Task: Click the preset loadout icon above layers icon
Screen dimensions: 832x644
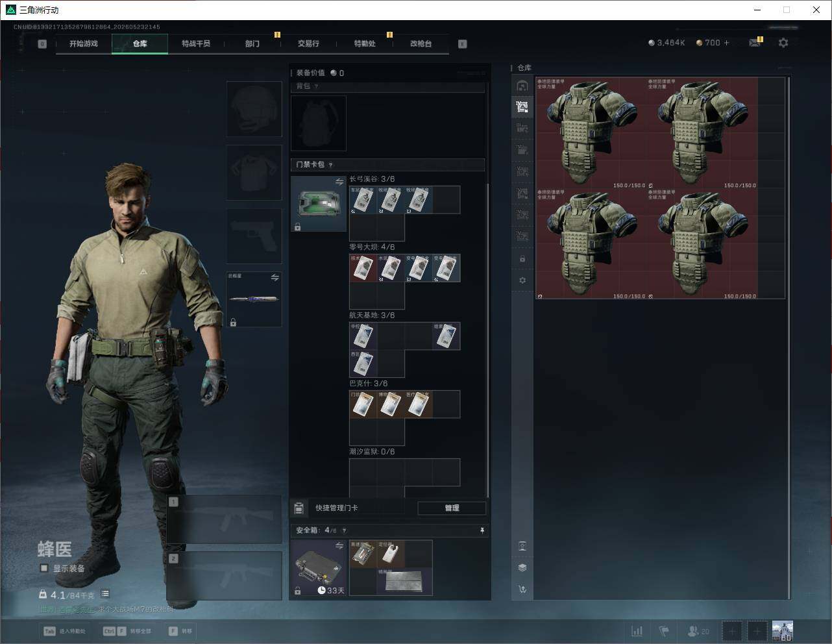Action: point(522,546)
